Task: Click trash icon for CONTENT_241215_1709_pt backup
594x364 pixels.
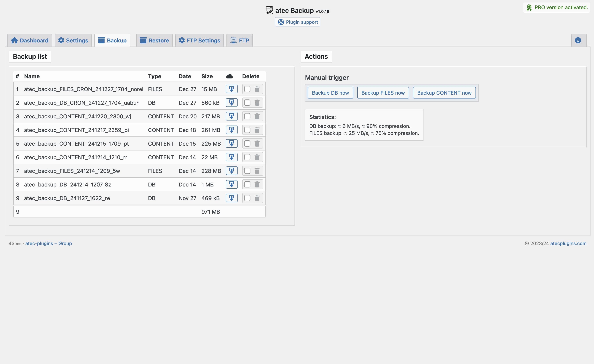Action: tap(257, 143)
